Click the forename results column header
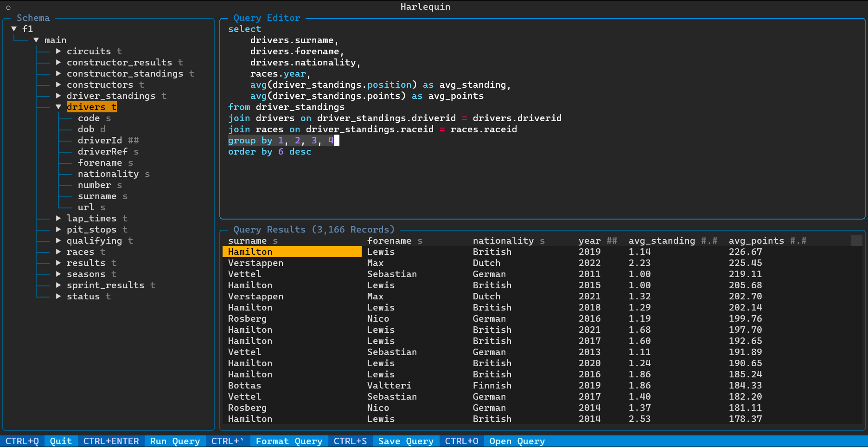 (x=395, y=240)
